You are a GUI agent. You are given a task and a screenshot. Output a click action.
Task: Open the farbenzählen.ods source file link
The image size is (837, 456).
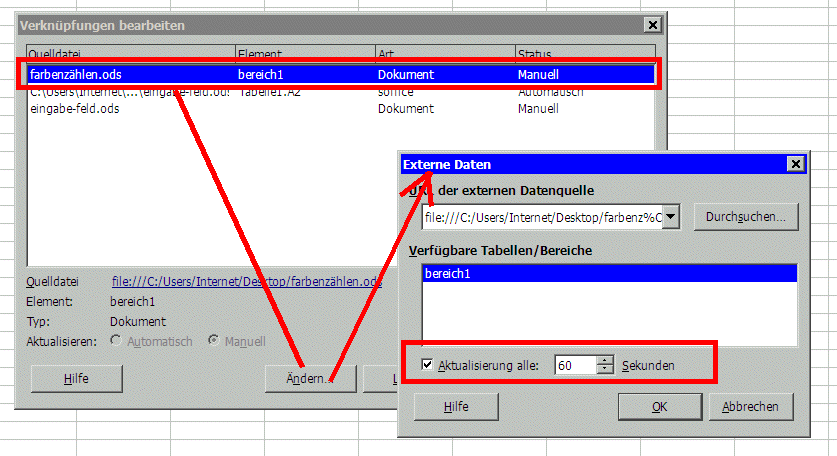246,282
